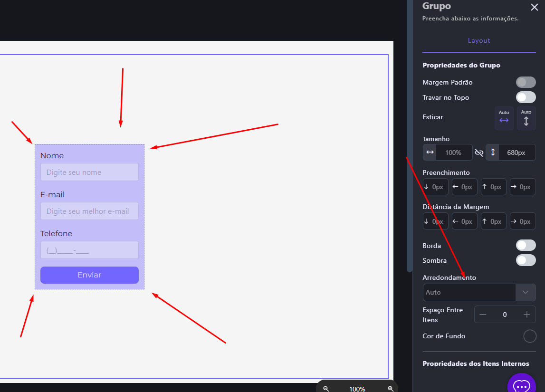Decrease Espaço Entre Itens with minus

pyautogui.click(x=483, y=315)
